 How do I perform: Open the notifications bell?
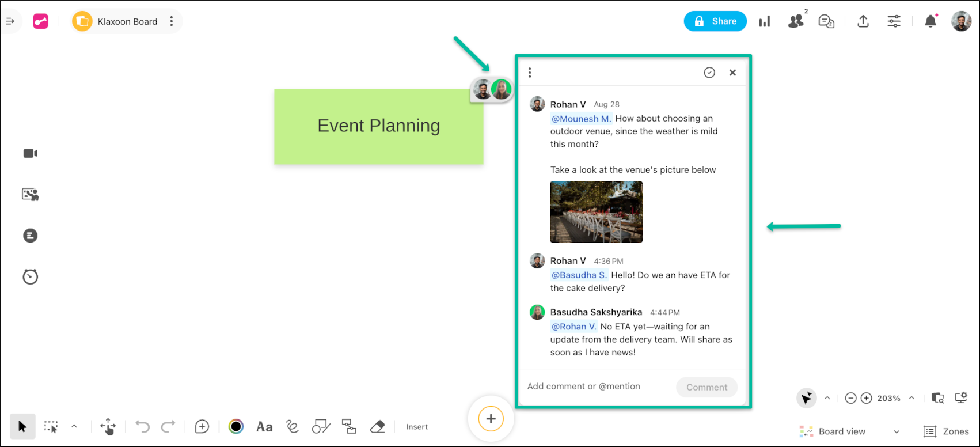(x=930, y=21)
